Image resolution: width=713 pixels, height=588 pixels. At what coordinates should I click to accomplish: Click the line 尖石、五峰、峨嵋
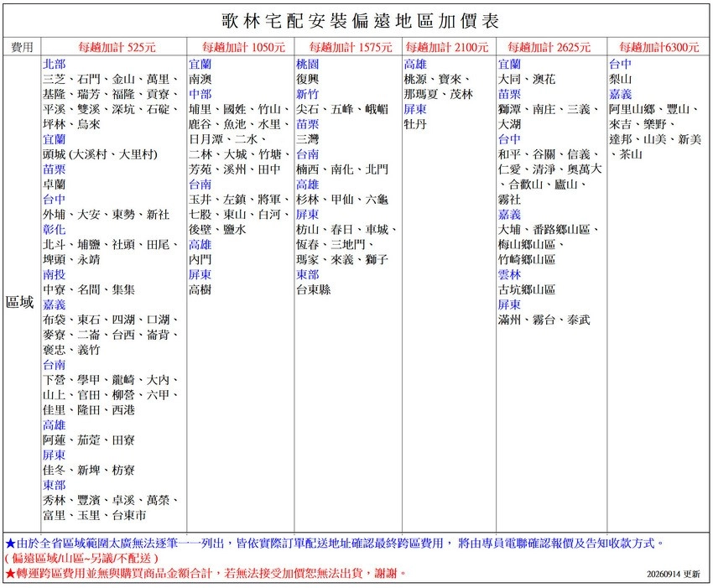(342, 109)
